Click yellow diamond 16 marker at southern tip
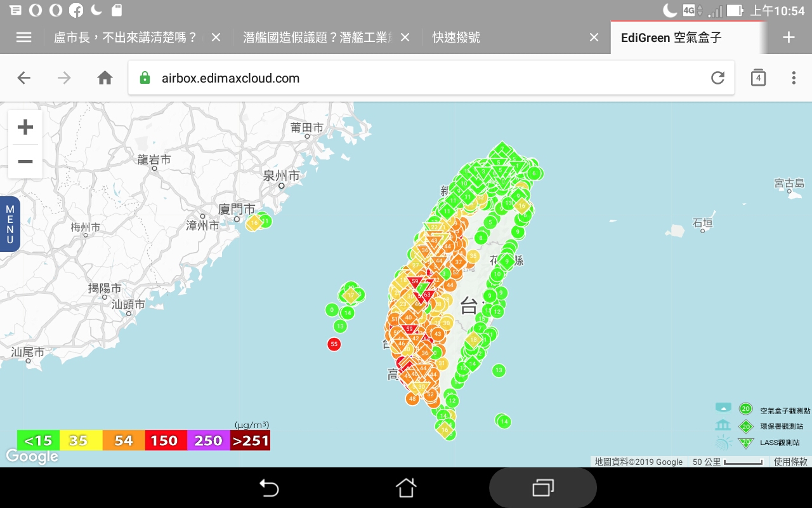This screenshot has width=812, height=508. pyautogui.click(x=445, y=430)
